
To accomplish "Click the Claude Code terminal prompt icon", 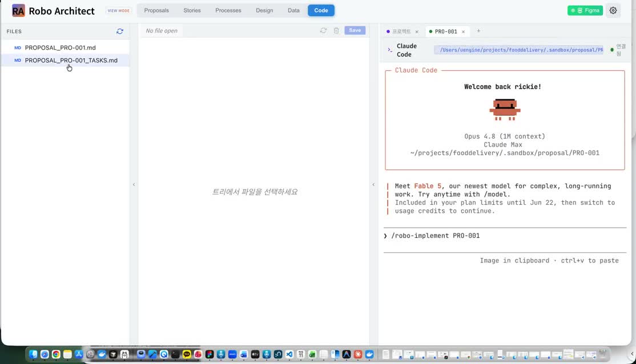I will (390, 50).
